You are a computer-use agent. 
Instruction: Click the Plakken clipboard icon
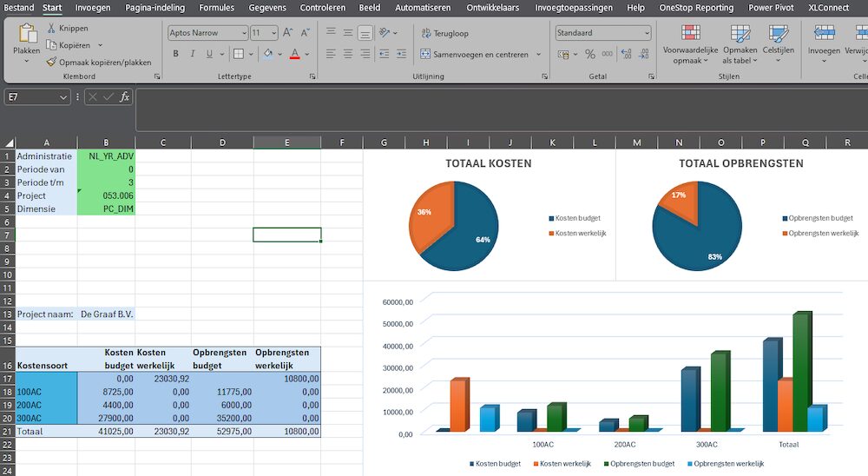27,33
